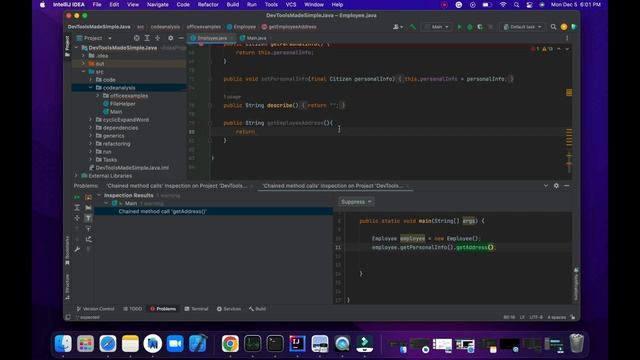
Task: Click the Employee breadcrumb
Action: tap(241, 27)
